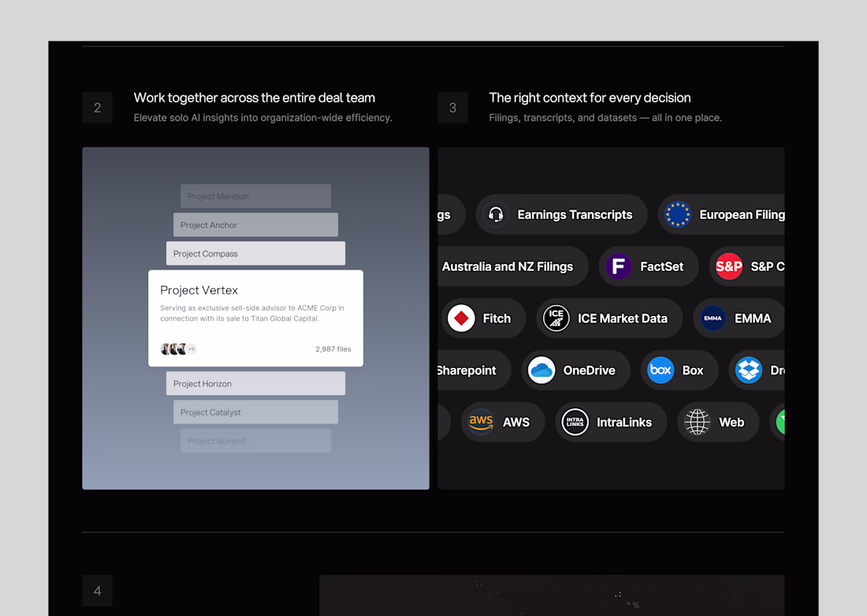Click the Dropbox logo icon
The width and height of the screenshot is (867, 616).
[749, 370]
